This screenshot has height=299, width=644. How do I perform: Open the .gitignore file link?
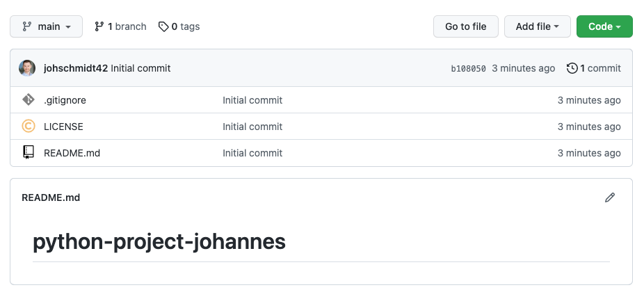pyautogui.click(x=65, y=100)
